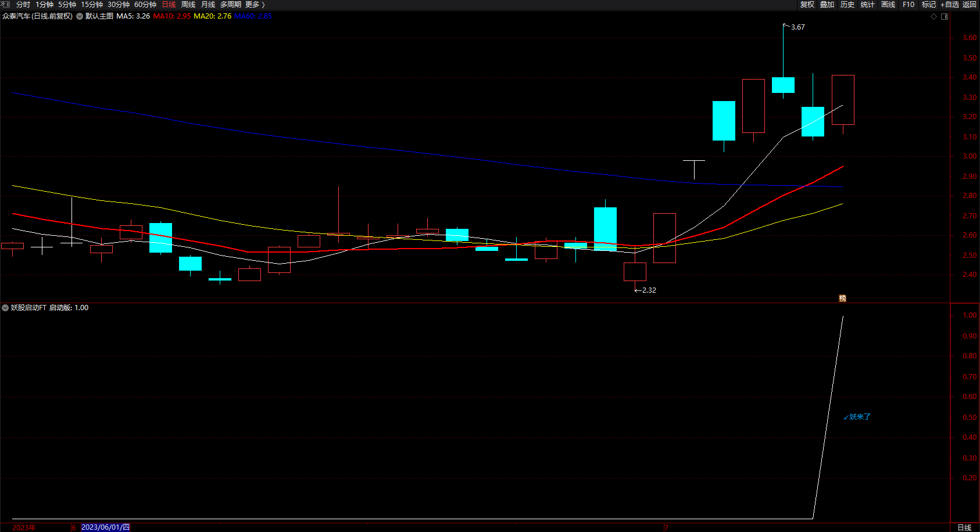
Task: Select the 30分钟 period tab
Action: 119,5
